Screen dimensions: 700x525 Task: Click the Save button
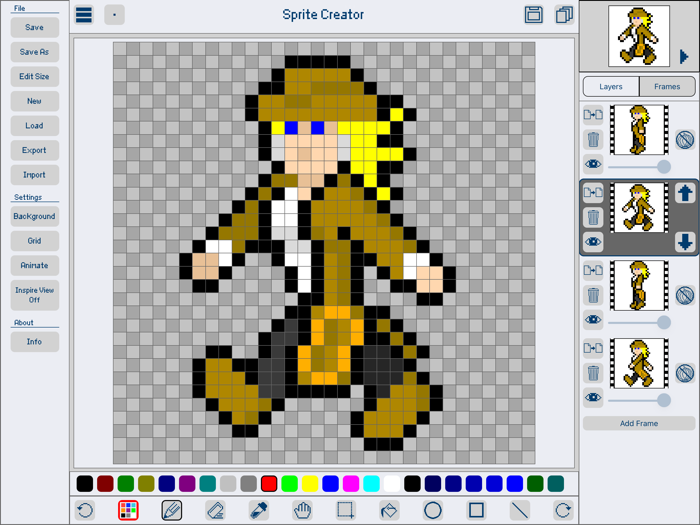[34, 27]
